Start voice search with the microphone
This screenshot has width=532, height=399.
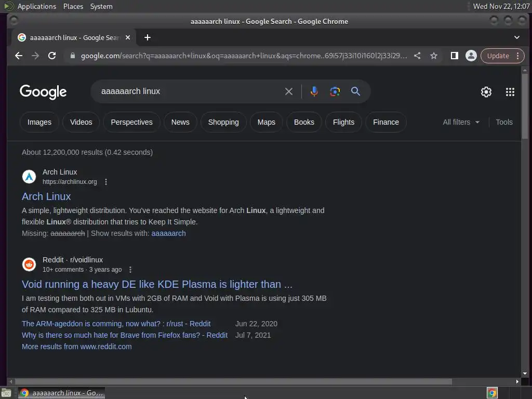[x=314, y=91]
